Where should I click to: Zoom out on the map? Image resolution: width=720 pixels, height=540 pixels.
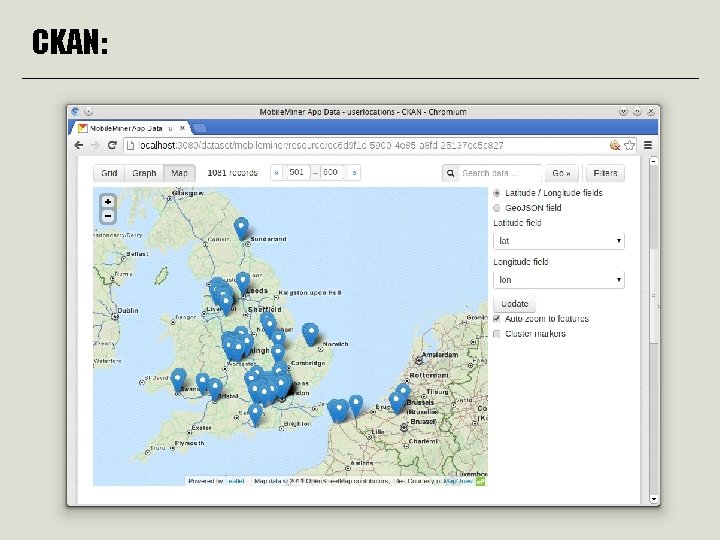[107, 215]
